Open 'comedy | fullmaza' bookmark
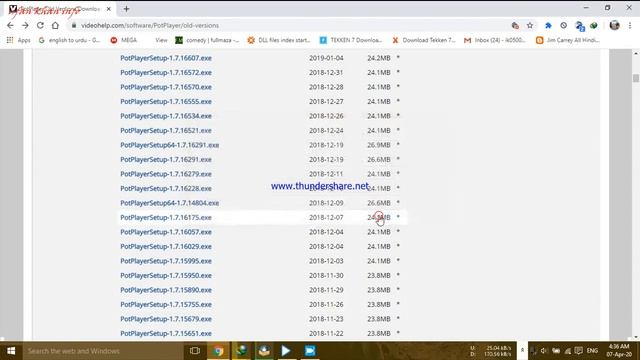 click(207, 40)
